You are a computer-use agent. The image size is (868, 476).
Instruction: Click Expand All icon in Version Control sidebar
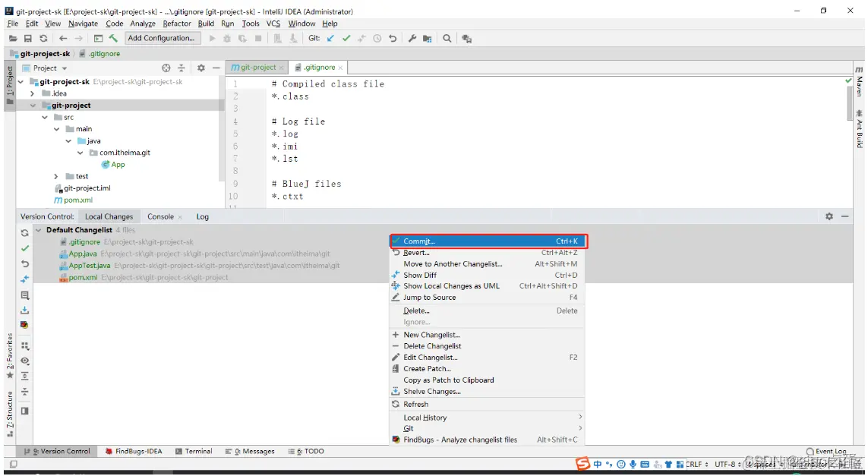pyautogui.click(x=25, y=377)
